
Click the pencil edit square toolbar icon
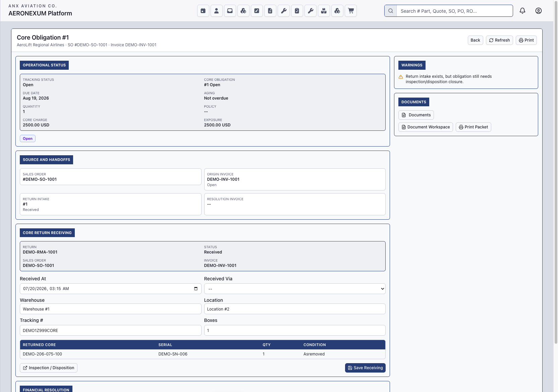pos(257,11)
